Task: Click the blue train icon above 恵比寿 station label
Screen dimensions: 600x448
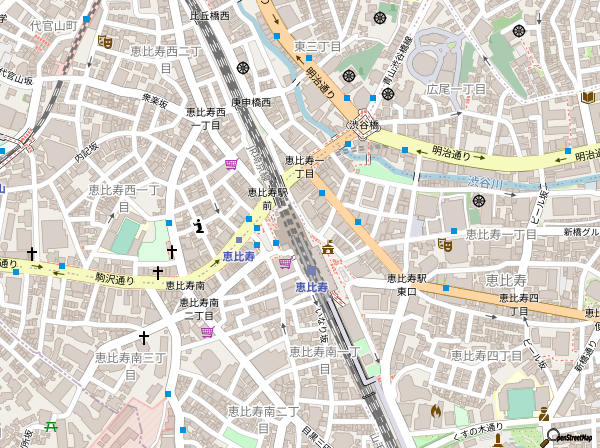Action: tap(311, 271)
